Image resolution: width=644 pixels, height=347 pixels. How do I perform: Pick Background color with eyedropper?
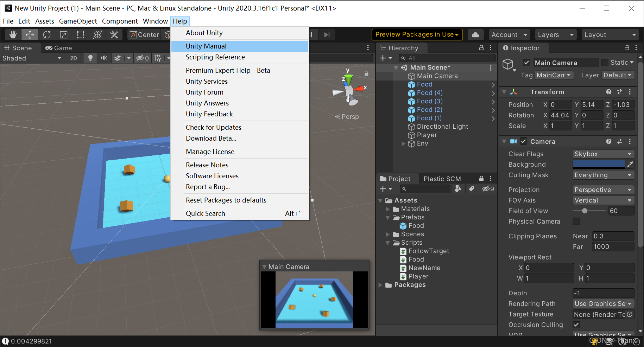click(630, 164)
